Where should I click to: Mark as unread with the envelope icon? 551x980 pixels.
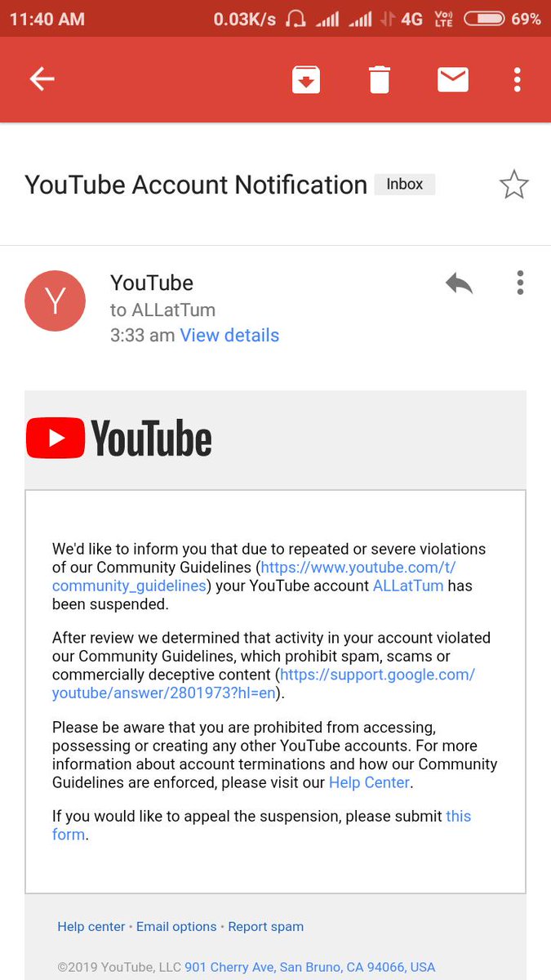click(x=452, y=79)
